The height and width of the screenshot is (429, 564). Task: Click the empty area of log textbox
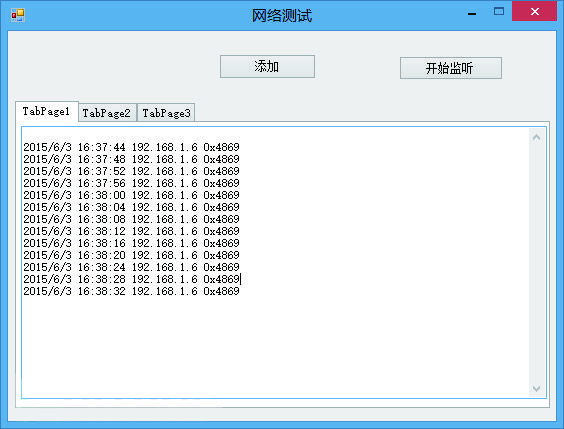click(275, 345)
